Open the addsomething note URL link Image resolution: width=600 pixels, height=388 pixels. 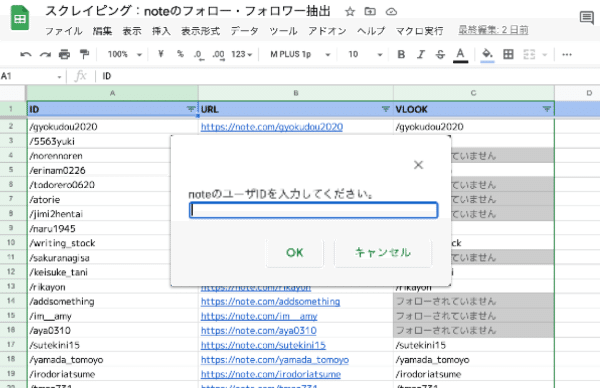click(x=270, y=302)
